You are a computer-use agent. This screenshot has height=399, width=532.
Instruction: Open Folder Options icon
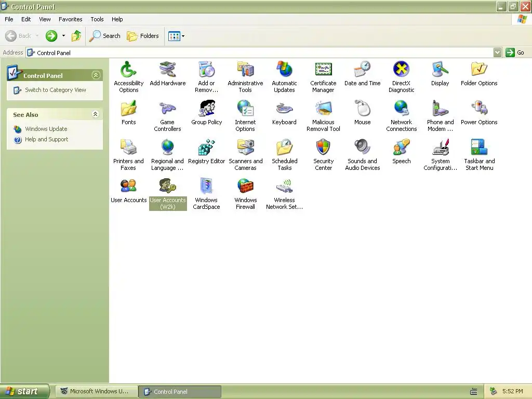click(479, 70)
